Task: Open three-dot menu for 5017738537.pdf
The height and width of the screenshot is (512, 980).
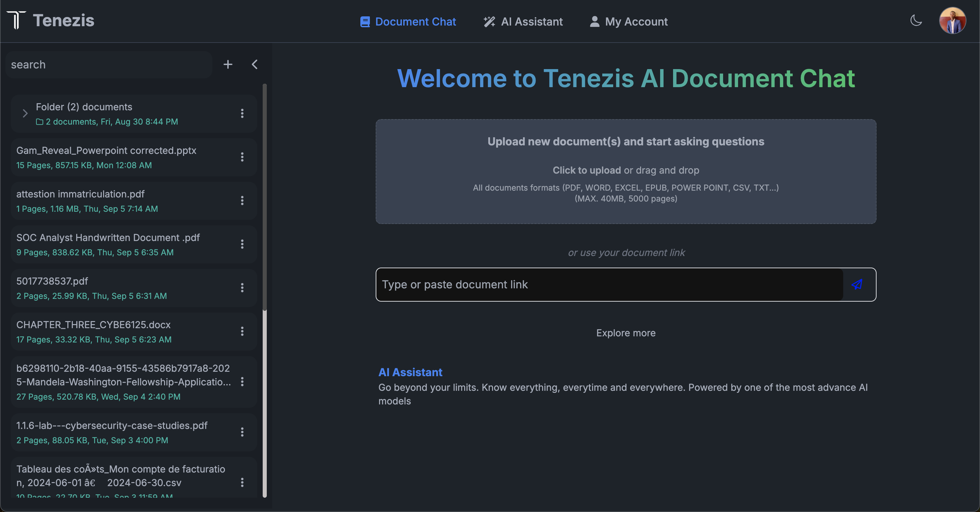Action: [242, 288]
